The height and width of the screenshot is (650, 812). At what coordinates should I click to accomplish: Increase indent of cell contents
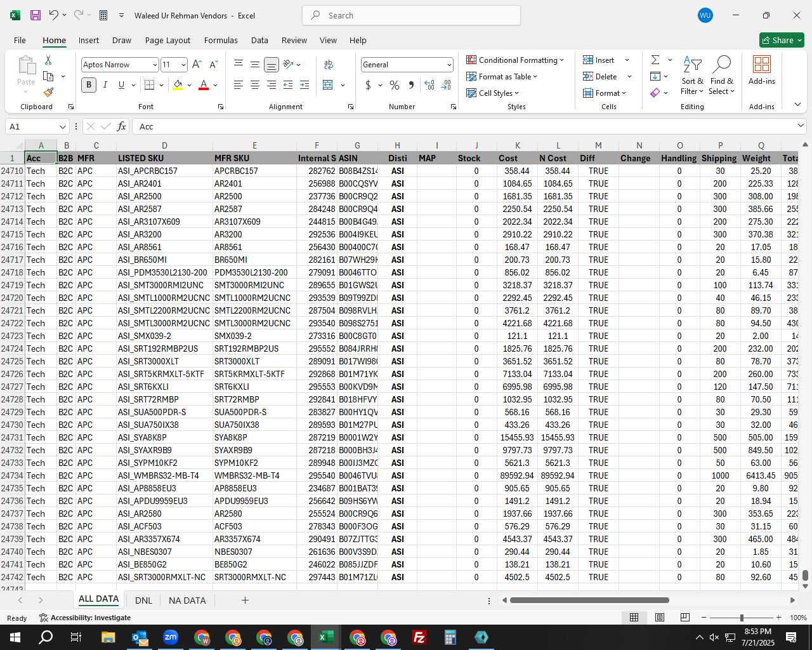tap(304, 84)
